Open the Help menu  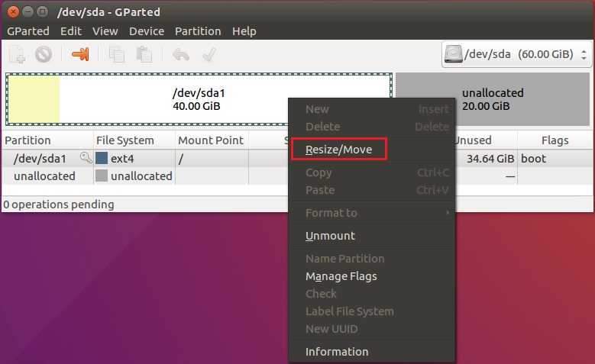[x=244, y=31]
